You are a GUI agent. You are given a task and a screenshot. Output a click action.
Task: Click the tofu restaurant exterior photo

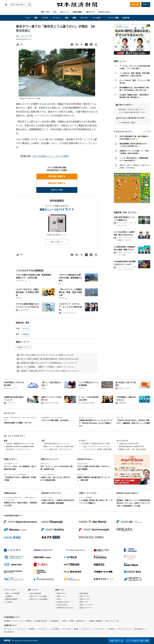click(x=57, y=73)
